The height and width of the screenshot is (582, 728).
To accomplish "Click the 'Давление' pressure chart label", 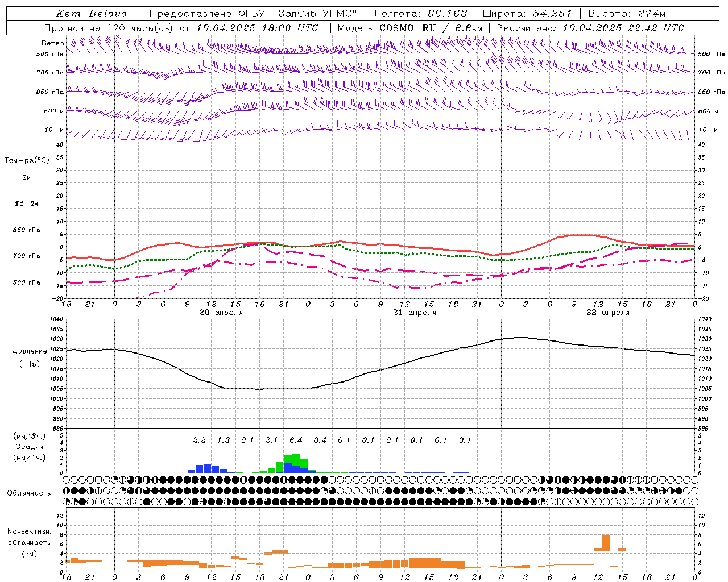I will 30,351.
